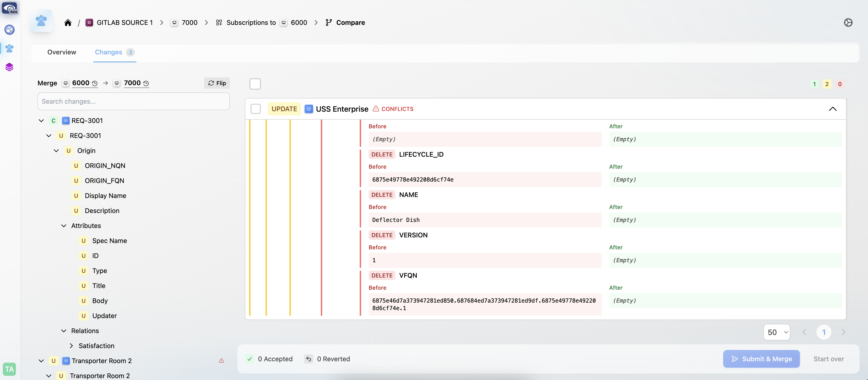This screenshot has height=380, width=868.
Task: Click the U badge beside ORIGIN_NQN
Action: click(76, 166)
